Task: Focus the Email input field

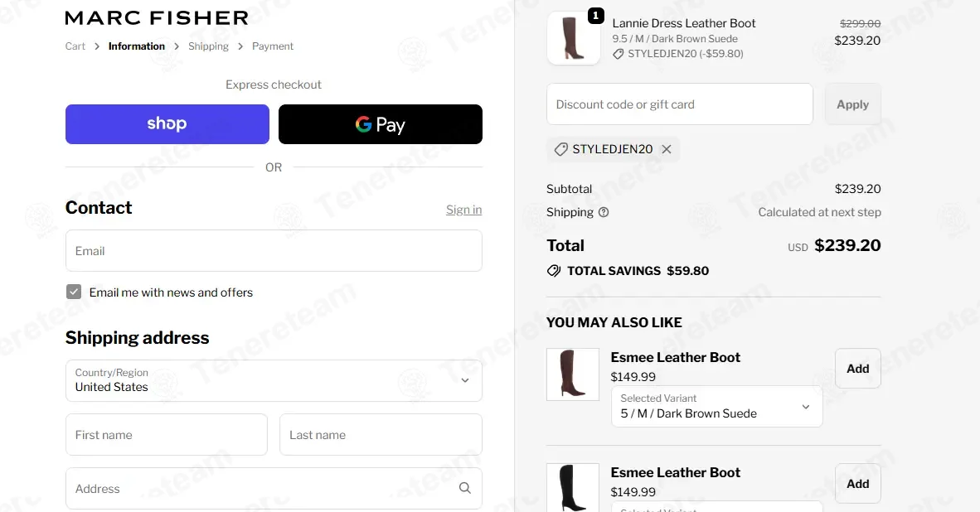Action: [274, 251]
